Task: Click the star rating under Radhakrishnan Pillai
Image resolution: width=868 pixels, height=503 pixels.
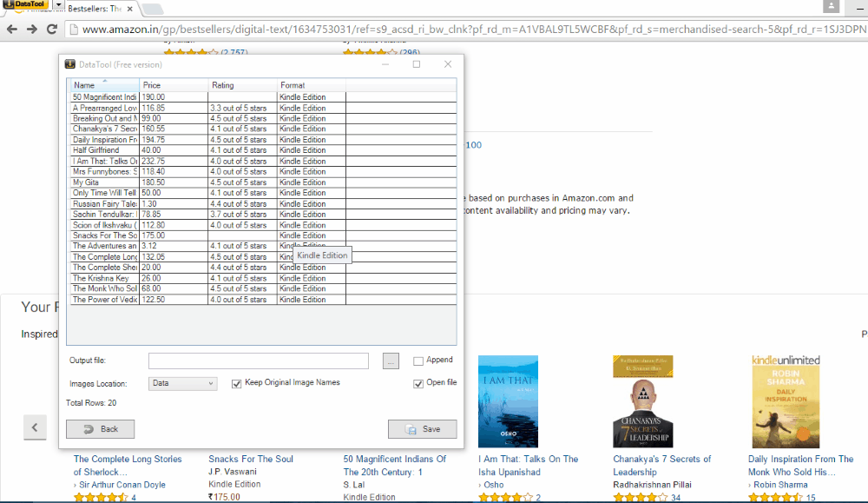Action: click(640, 498)
